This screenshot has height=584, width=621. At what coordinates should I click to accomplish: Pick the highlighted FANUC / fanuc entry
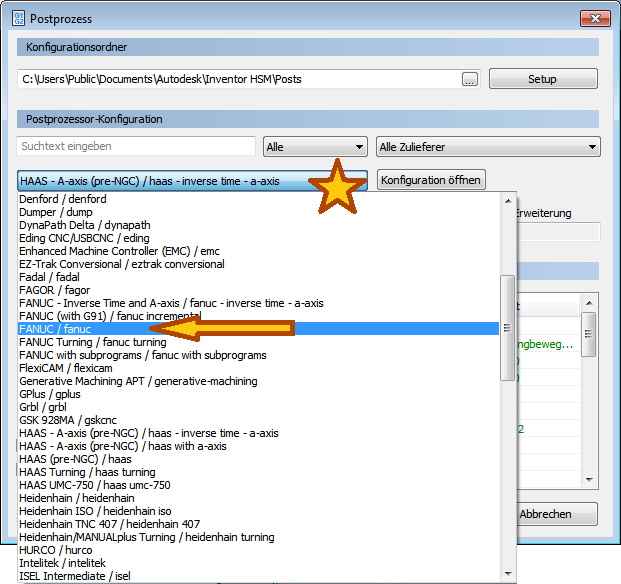click(258, 329)
